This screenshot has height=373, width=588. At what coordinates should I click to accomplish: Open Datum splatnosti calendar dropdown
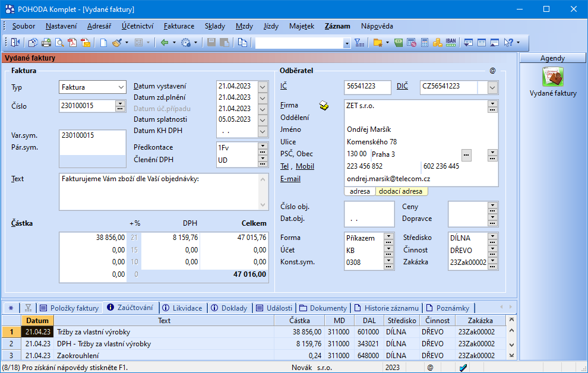263,120
